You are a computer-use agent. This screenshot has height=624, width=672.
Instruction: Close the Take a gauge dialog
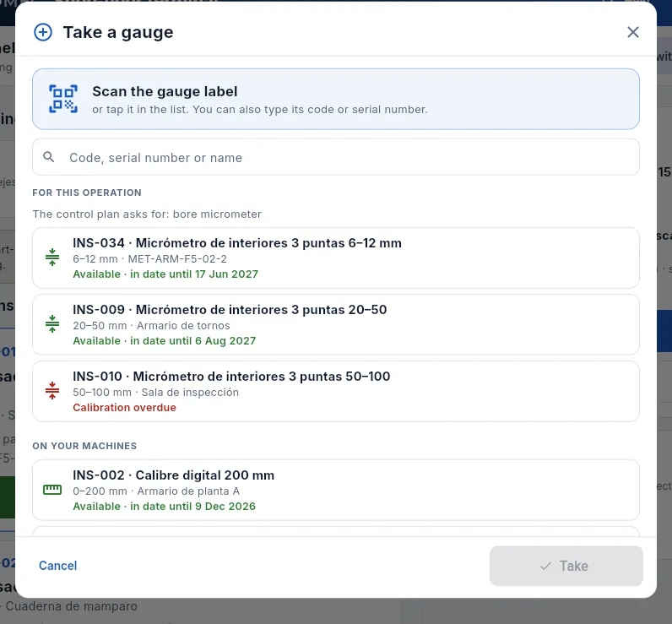point(633,32)
